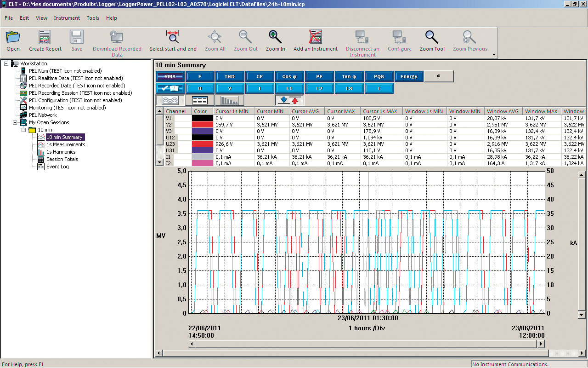Click the red color swatch for V2
Image resolution: width=588 pixels, height=368 pixels.
(x=202, y=125)
